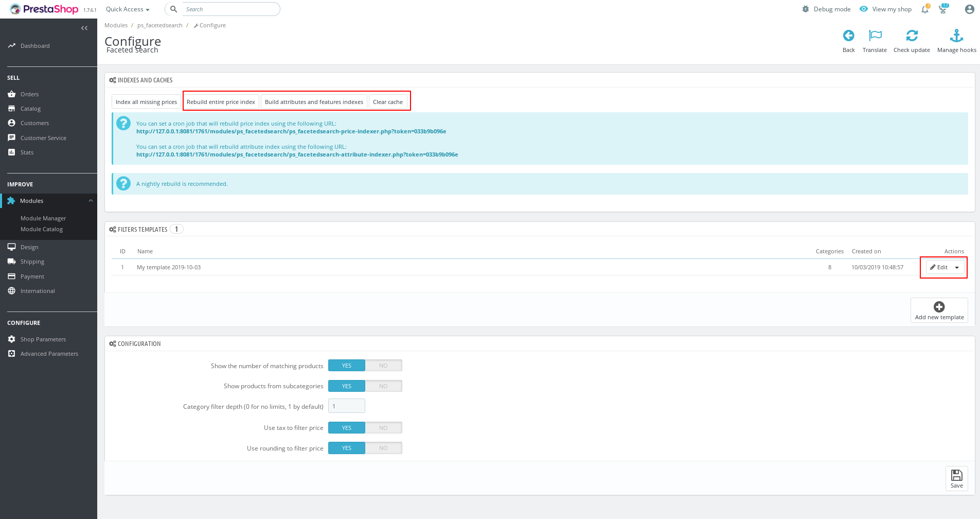The image size is (980, 519).
Task: Open the Dashboard from the sidebar
Action: [34, 45]
